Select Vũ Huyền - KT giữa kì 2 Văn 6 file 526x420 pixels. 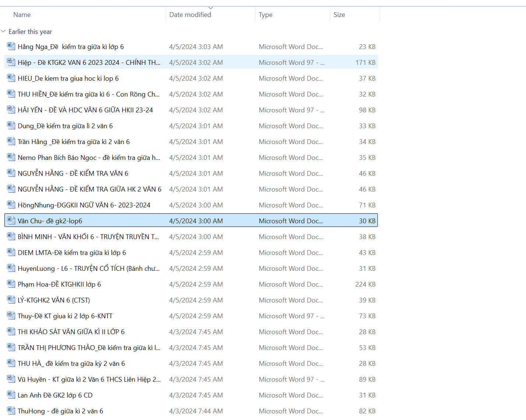tap(89, 379)
